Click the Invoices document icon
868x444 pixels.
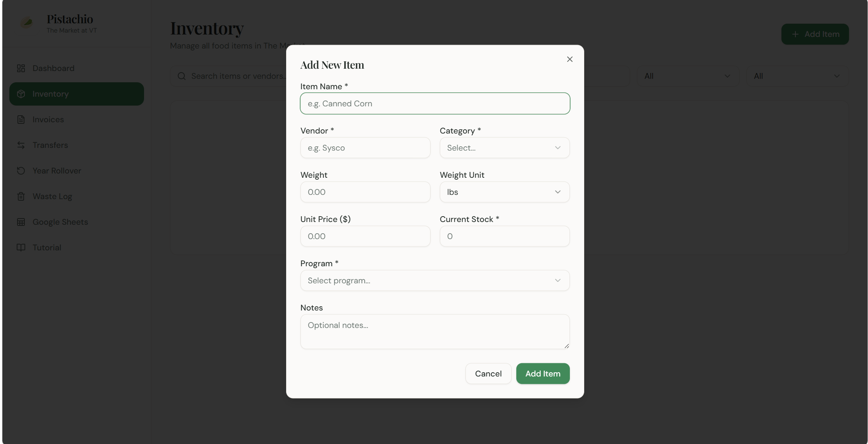pyautogui.click(x=21, y=120)
